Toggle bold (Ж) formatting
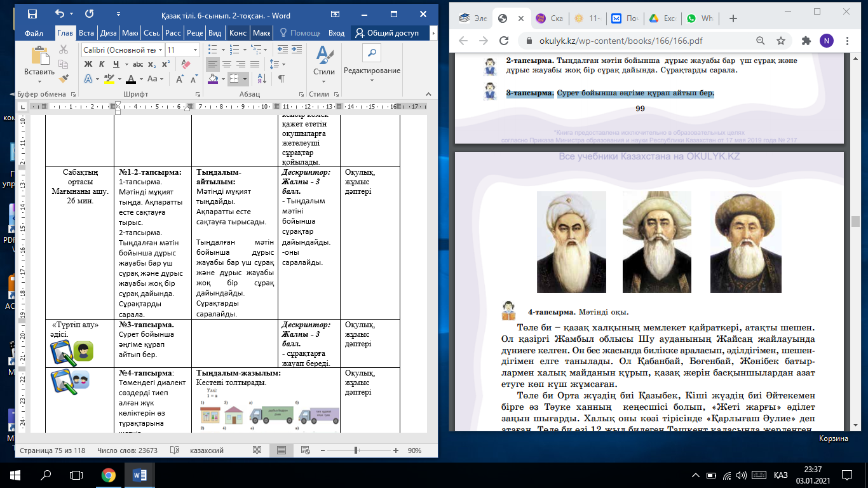Viewport: 868px width, 488px height. click(x=88, y=64)
